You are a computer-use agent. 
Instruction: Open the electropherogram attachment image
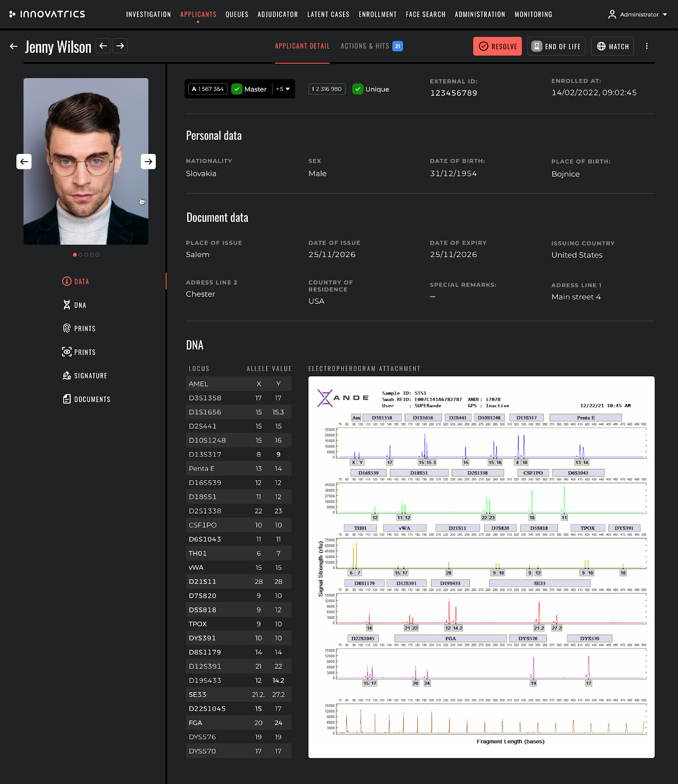(x=481, y=567)
